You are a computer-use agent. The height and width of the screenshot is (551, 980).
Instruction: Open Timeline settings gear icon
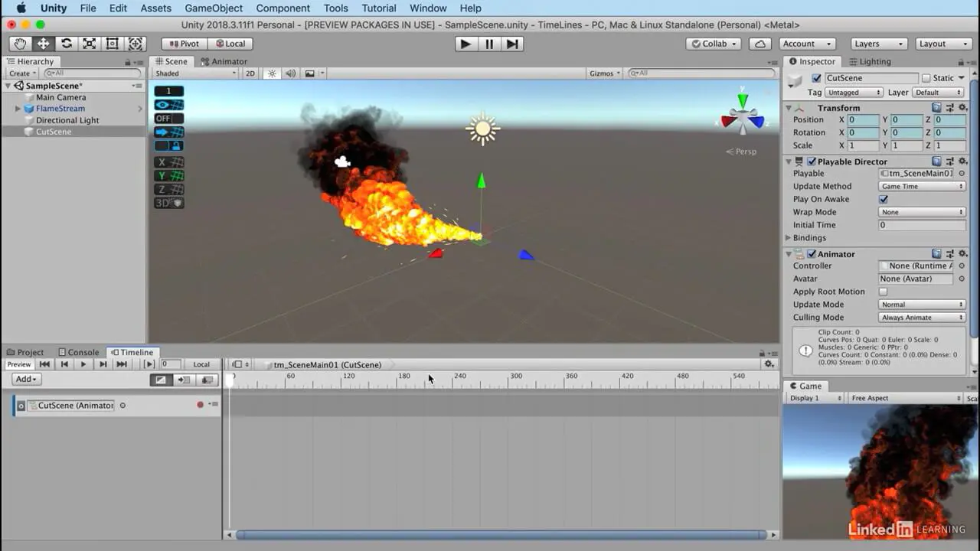(769, 364)
